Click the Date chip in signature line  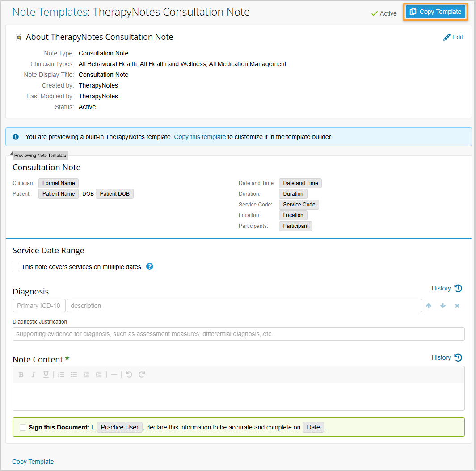point(313,427)
